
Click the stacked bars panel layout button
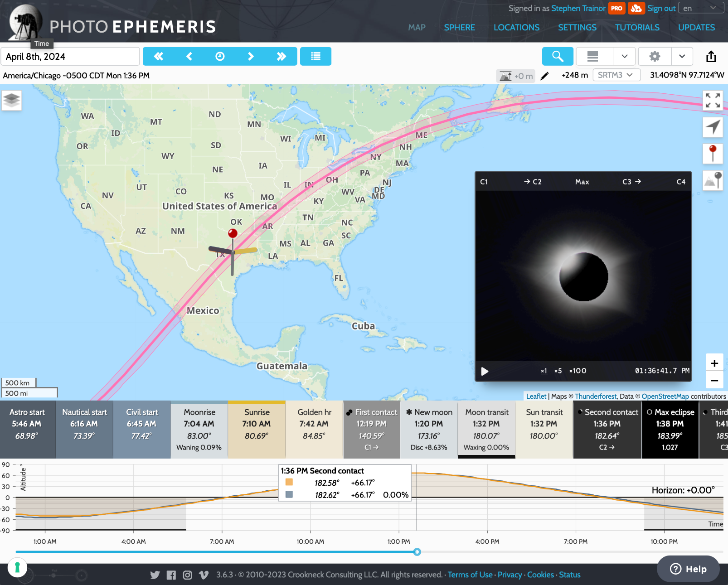592,56
